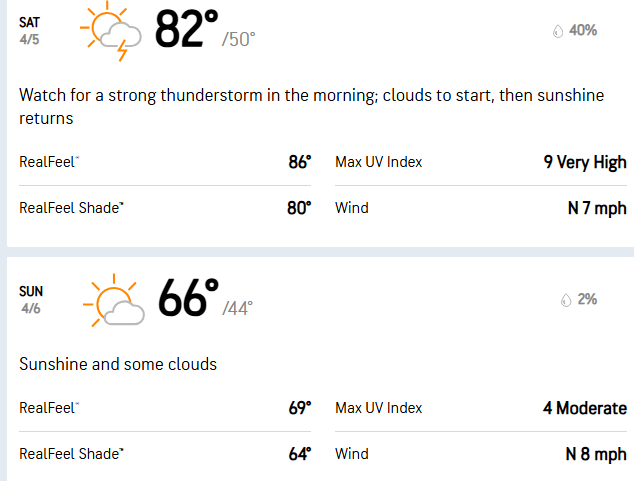Click Saturday's wind value N 7 mph
Viewport: 634px width, 481px height.
pyautogui.click(x=596, y=208)
